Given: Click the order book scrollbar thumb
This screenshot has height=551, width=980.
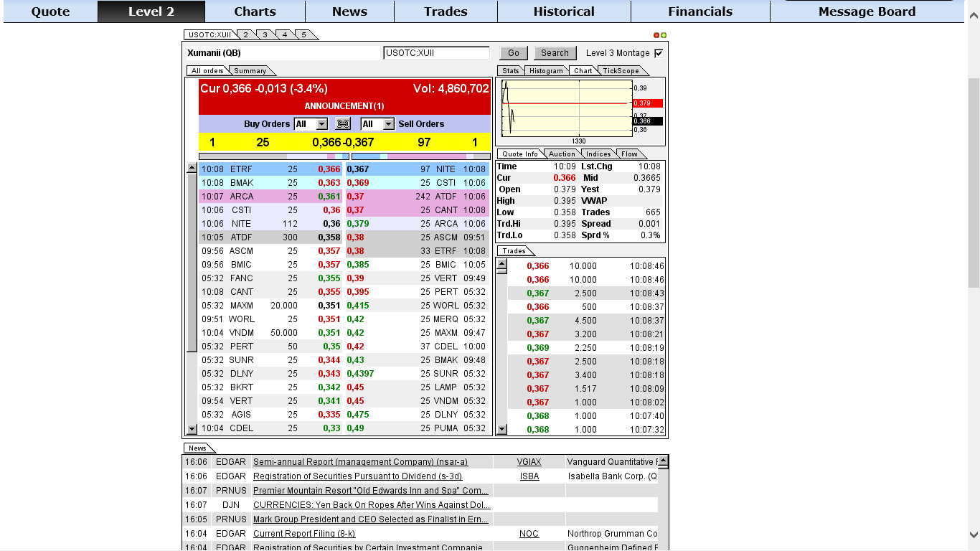Looking at the screenshot, I should pos(192,262).
